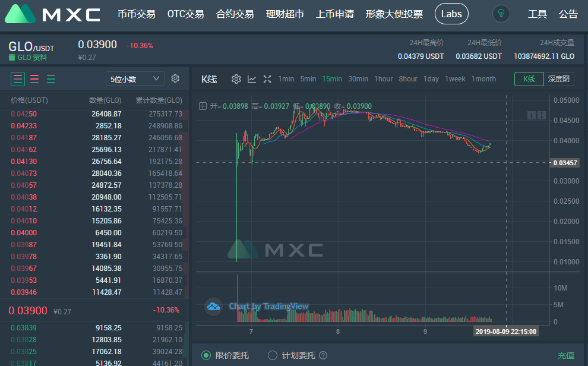The height and width of the screenshot is (366, 588).
Task: Click the 2019-08-09 22:15:00 time label
Action: 506,332
